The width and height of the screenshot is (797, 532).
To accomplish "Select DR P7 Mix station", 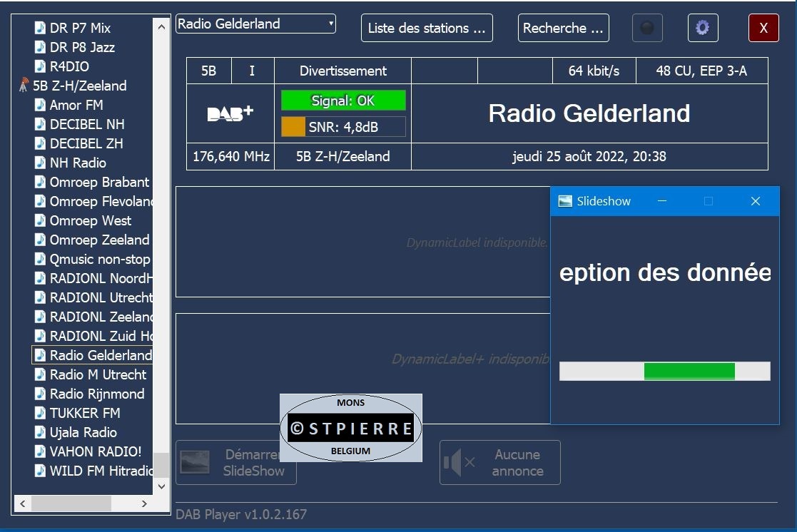I will point(80,28).
